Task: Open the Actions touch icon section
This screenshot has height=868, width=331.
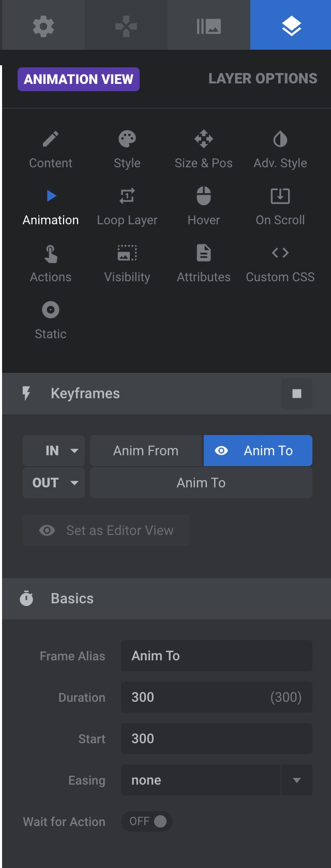Action: click(51, 253)
